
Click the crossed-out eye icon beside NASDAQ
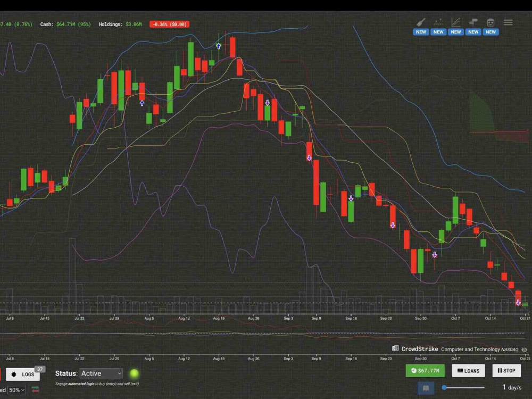pos(524,350)
